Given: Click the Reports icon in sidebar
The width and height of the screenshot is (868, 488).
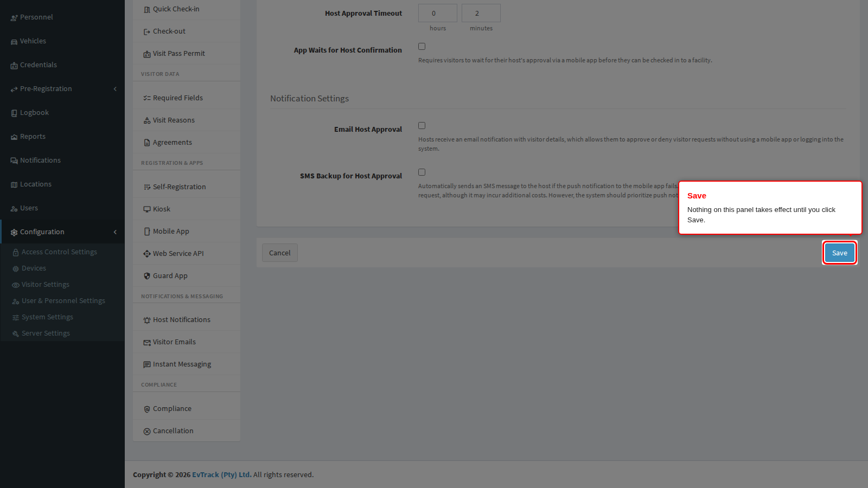Looking at the screenshot, I should pos(14,137).
